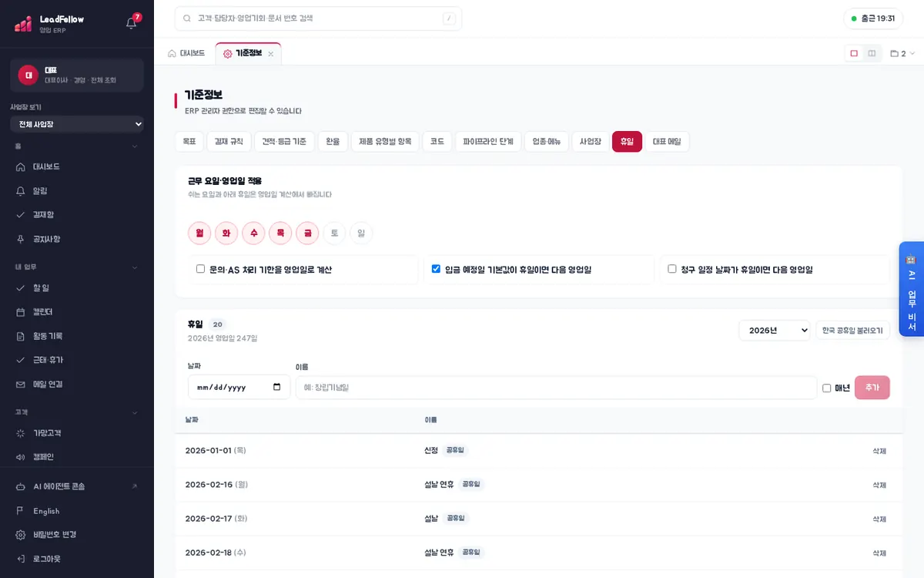Click the 결재함 check icon in sidebar
924x578 pixels.
click(x=21, y=214)
